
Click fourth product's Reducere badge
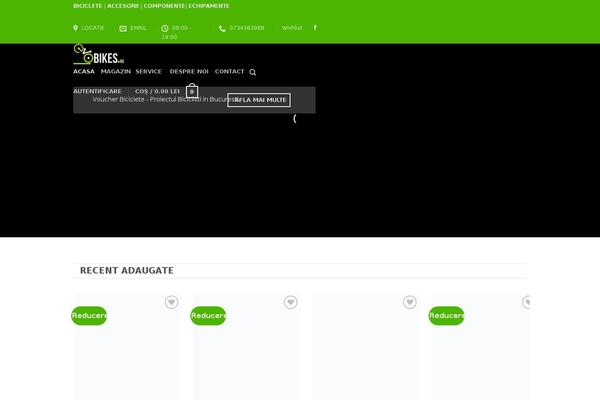pyautogui.click(x=446, y=316)
